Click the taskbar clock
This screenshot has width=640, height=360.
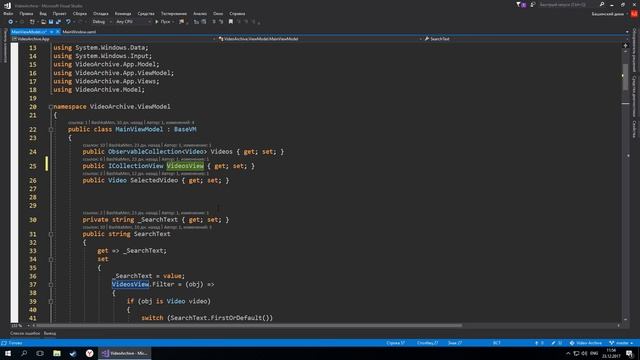tap(611, 353)
